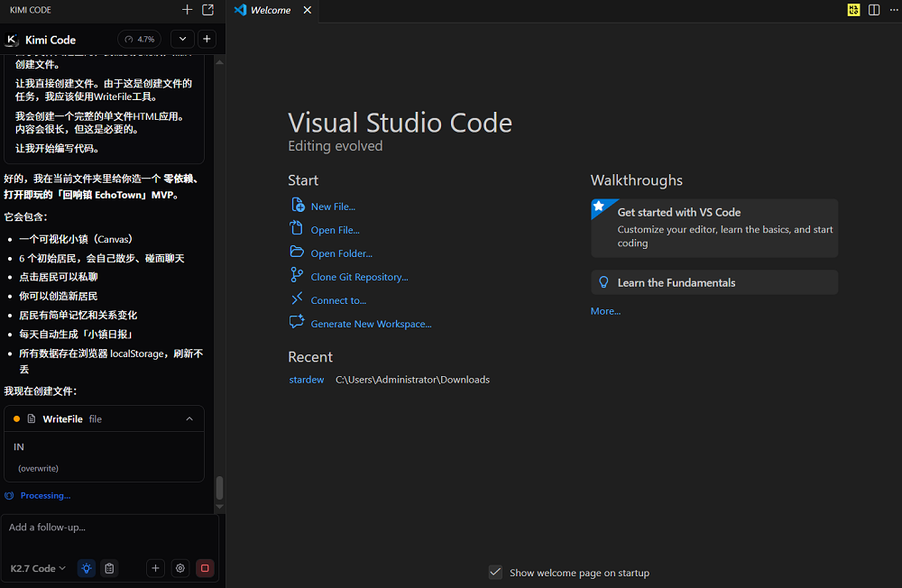Screen dimensions: 902x588
Task: Open the editor more actions menu
Action: click(x=894, y=10)
